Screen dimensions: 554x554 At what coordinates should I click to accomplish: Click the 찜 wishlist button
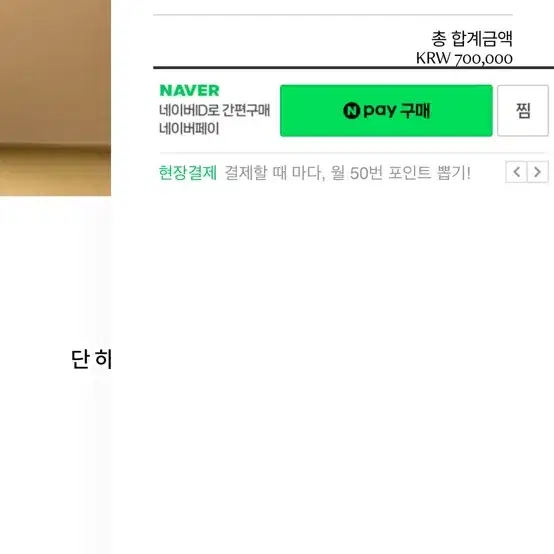point(523,111)
